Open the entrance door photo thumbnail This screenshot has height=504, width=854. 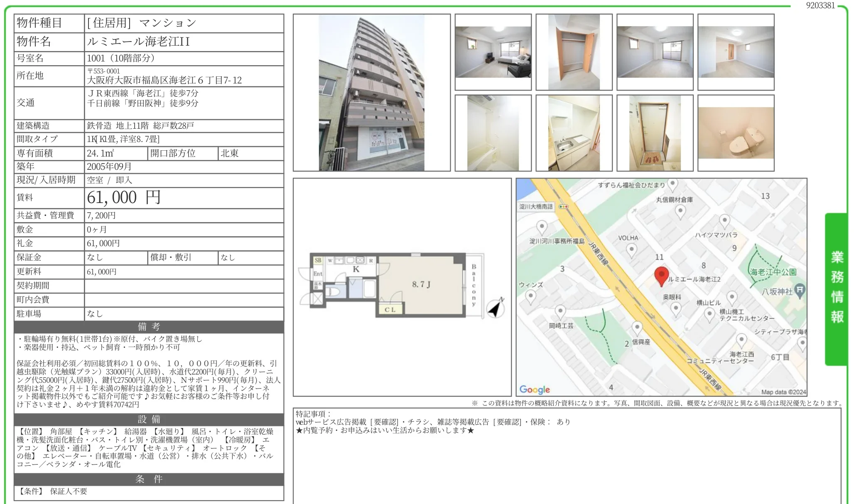[x=655, y=133]
